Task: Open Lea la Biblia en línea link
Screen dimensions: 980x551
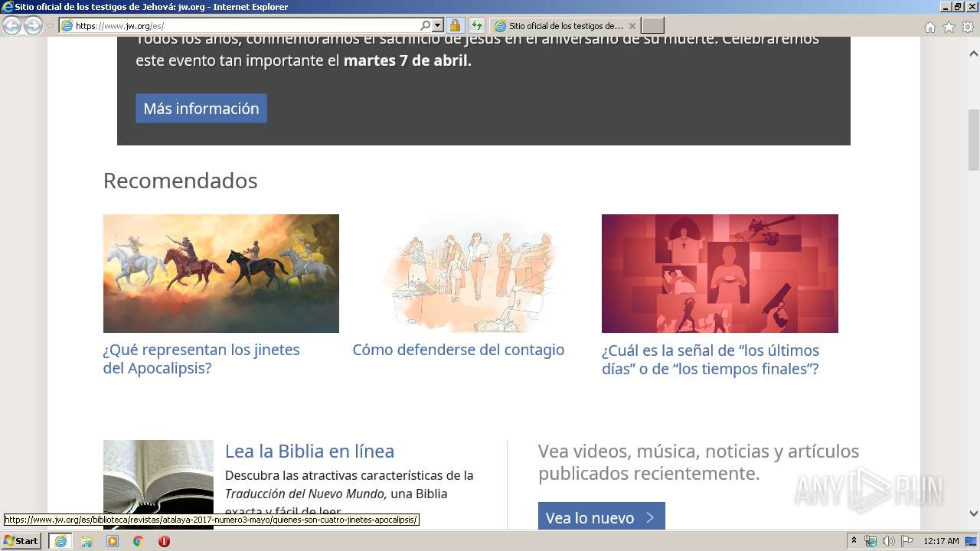Action: (309, 452)
